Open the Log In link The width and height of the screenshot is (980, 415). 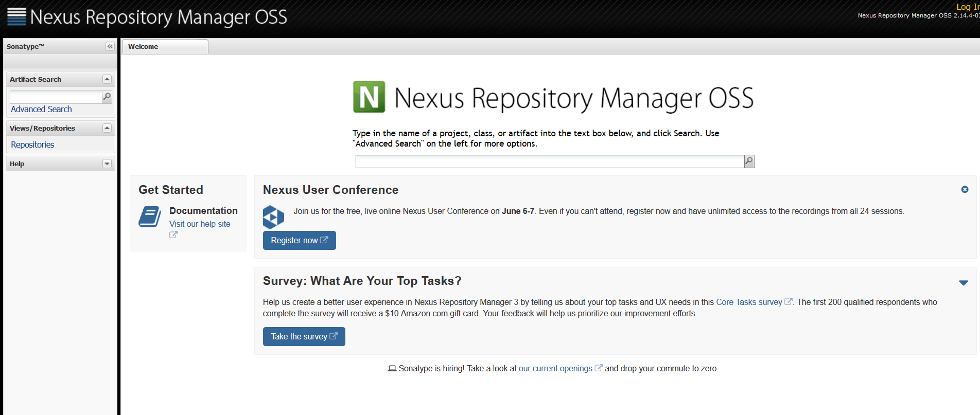coord(968,7)
